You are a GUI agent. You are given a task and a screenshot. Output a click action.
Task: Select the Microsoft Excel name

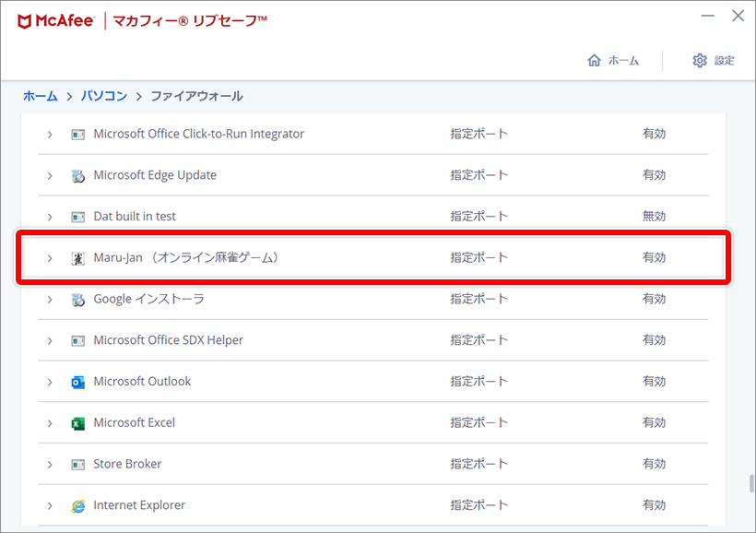(x=134, y=422)
